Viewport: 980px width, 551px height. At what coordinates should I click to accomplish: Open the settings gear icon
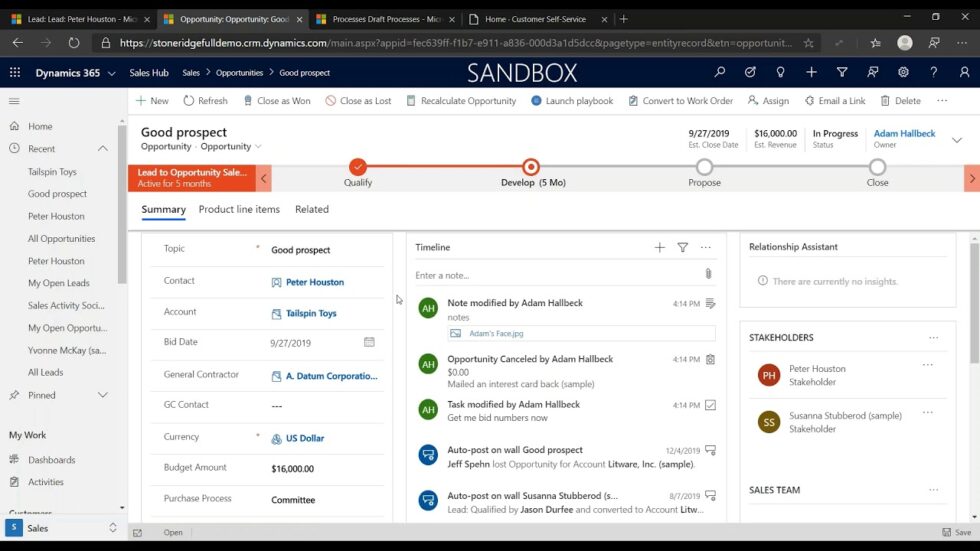click(x=903, y=72)
